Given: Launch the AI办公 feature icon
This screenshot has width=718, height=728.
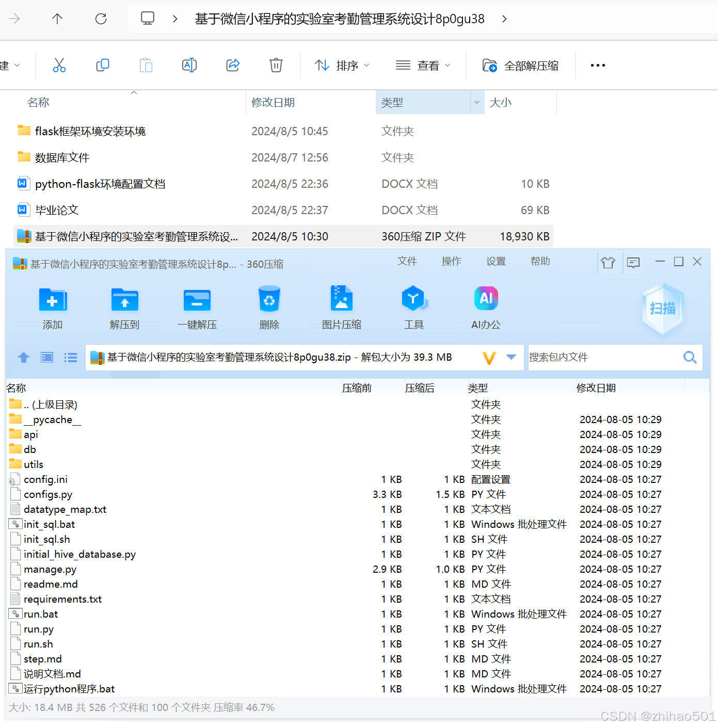Looking at the screenshot, I should (486, 308).
